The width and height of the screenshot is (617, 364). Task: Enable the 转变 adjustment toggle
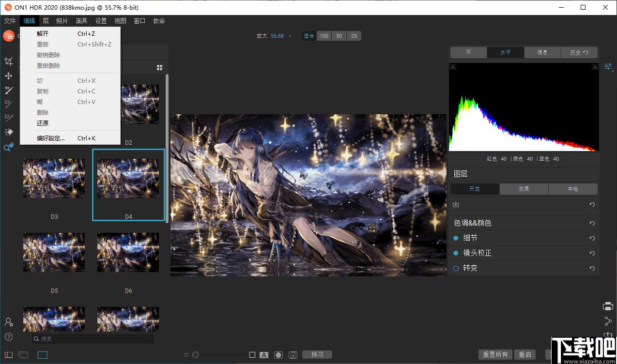(456, 268)
